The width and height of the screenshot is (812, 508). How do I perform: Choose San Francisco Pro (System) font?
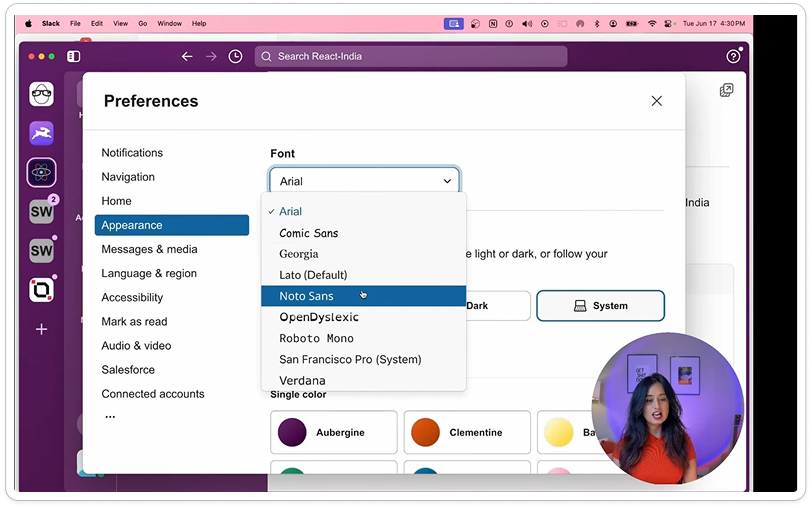pyautogui.click(x=364, y=359)
